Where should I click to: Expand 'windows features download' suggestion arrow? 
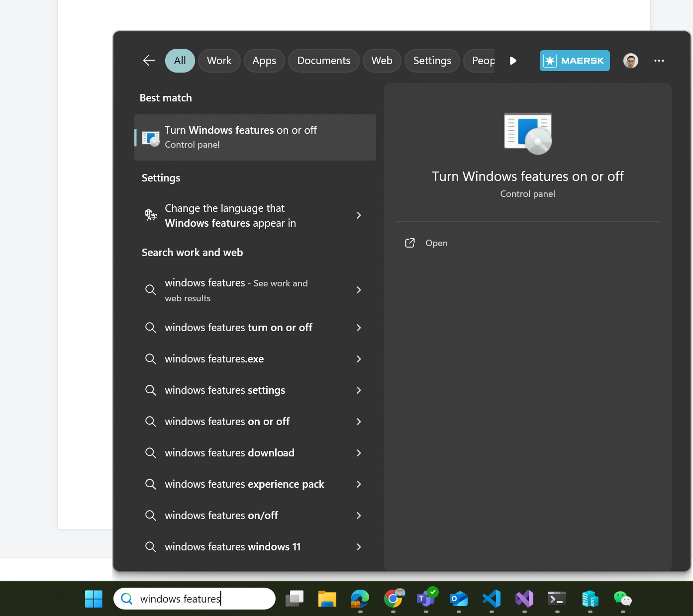359,453
